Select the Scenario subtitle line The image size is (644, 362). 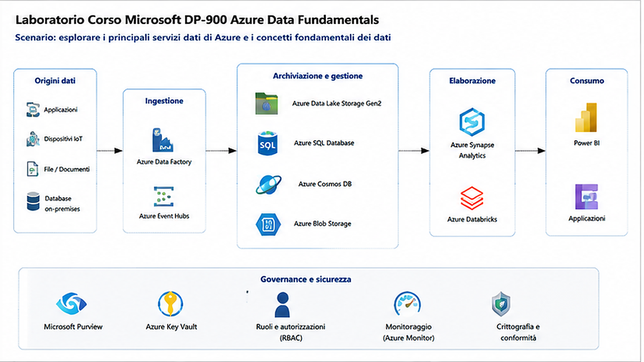click(203, 38)
